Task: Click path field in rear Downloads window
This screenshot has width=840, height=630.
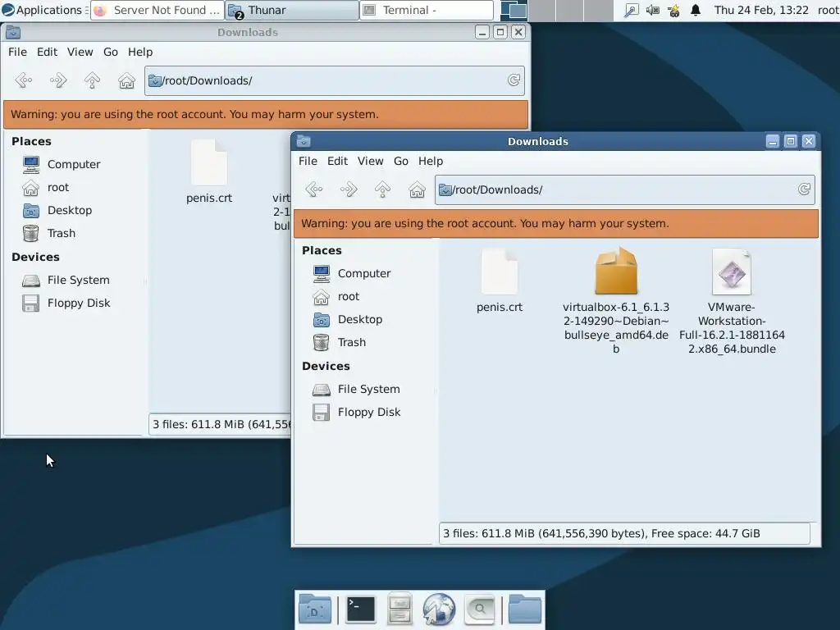Action: click(x=335, y=80)
